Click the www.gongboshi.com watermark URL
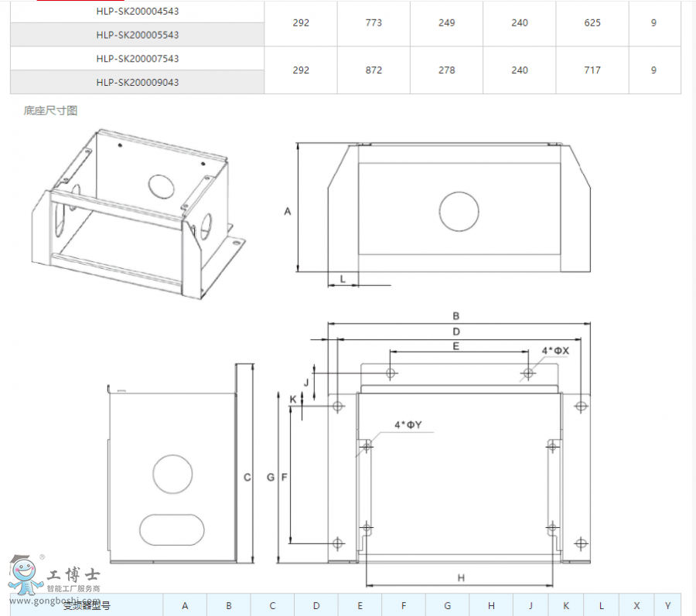Screen dimensions: 696x616 click(x=54, y=601)
